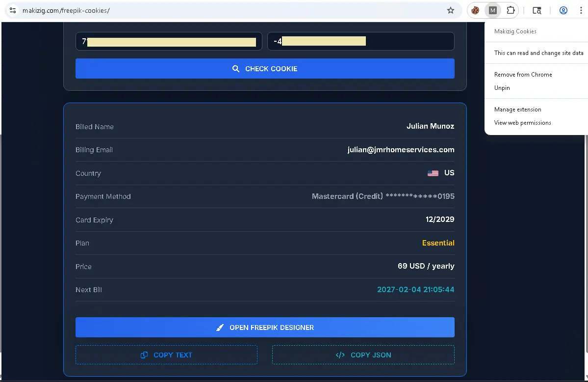Viewport: 588px width, 382px height.
Task: Click the OPEN FREEPIK DESIGNER button
Action: coord(265,327)
